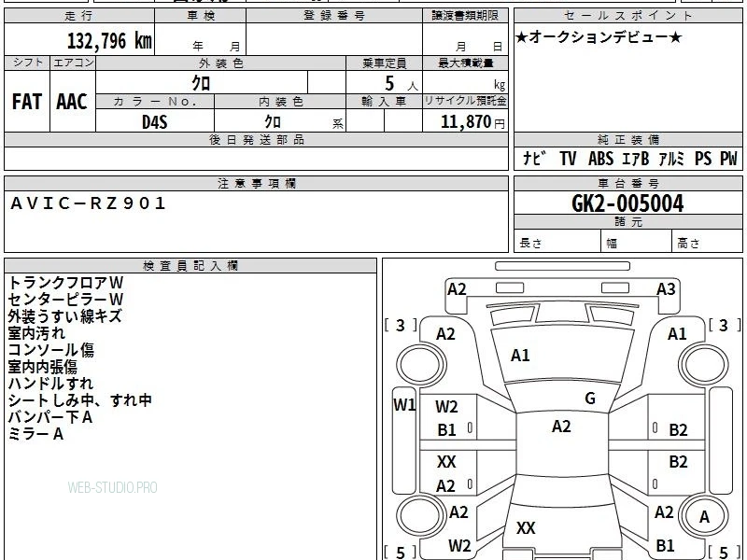Screen dimensions: 747x560
Task: Select the GK2-005004 chassis number
Action: tap(627, 203)
